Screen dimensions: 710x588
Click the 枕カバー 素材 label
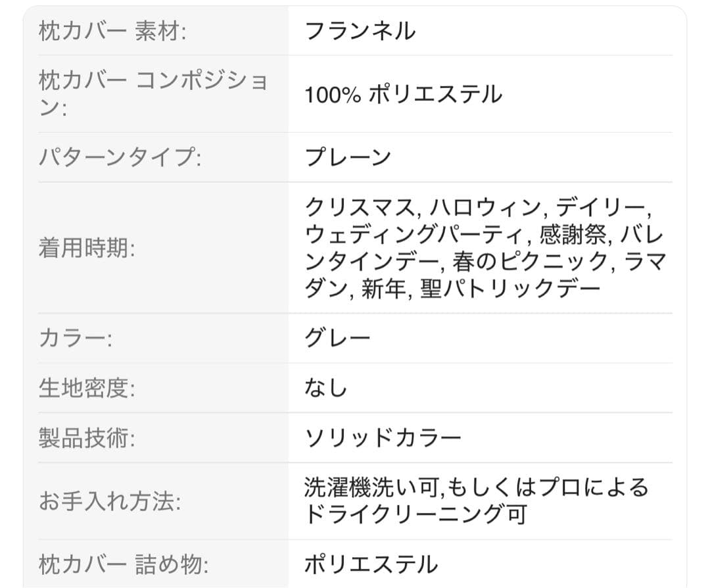pyautogui.click(x=112, y=32)
